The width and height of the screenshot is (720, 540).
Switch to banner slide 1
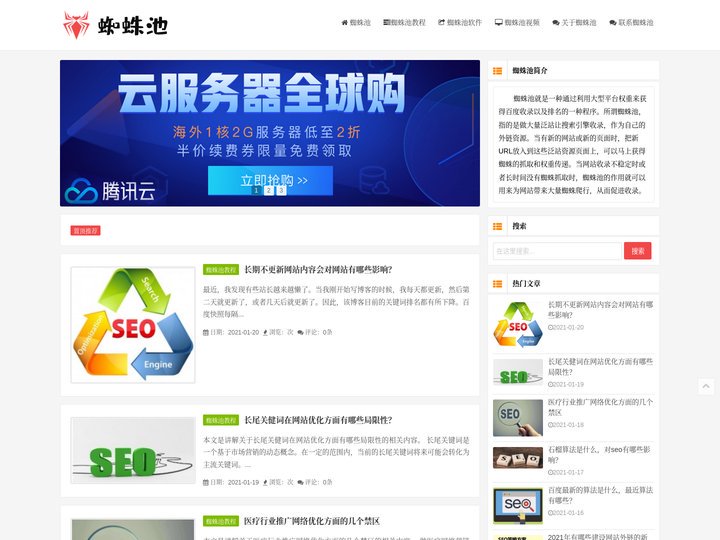coord(256,190)
